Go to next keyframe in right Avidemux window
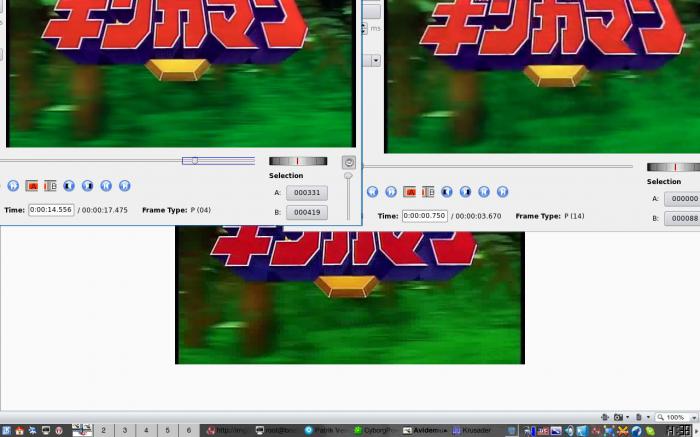The height and width of the screenshot is (437, 700). pyautogui.click(x=391, y=192)
